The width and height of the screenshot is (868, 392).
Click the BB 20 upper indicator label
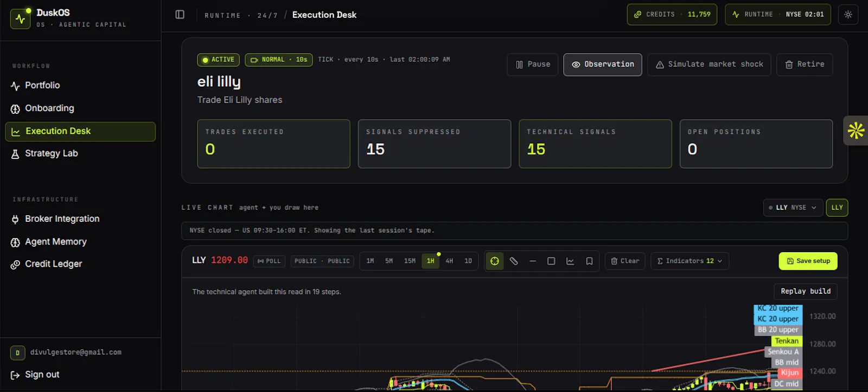click(778, 330)
